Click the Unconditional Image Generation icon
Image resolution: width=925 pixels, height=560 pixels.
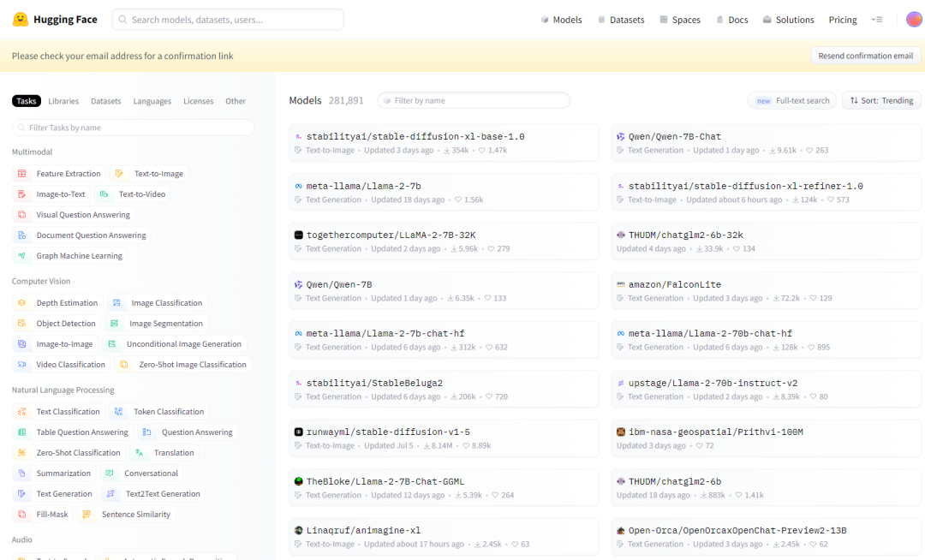click(111, 344)
